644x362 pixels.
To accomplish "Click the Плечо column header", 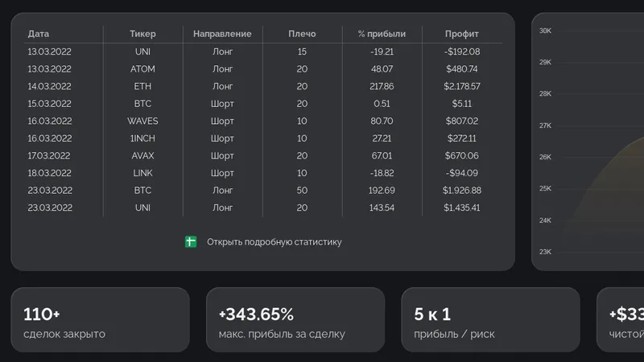I will pos(302,34).
